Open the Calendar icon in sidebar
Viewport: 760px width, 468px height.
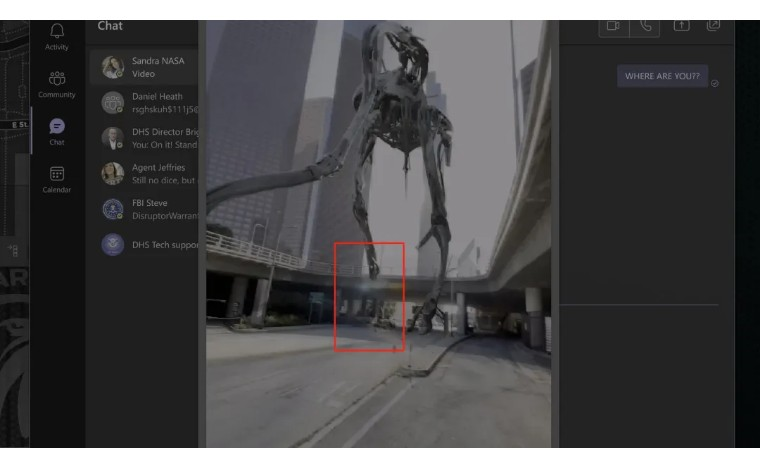(57, 178)
